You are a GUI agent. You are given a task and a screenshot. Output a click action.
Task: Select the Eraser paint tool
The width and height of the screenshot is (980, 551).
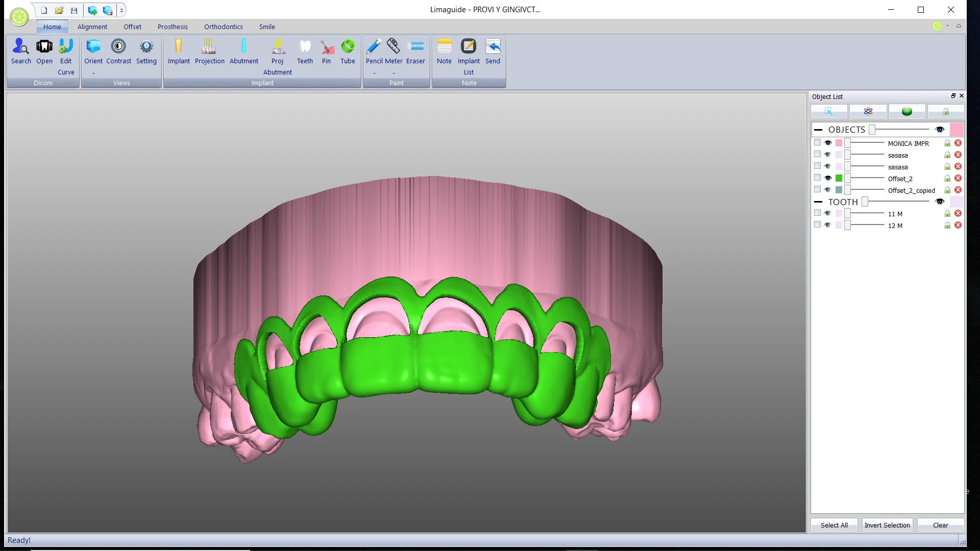pos(415,51)
